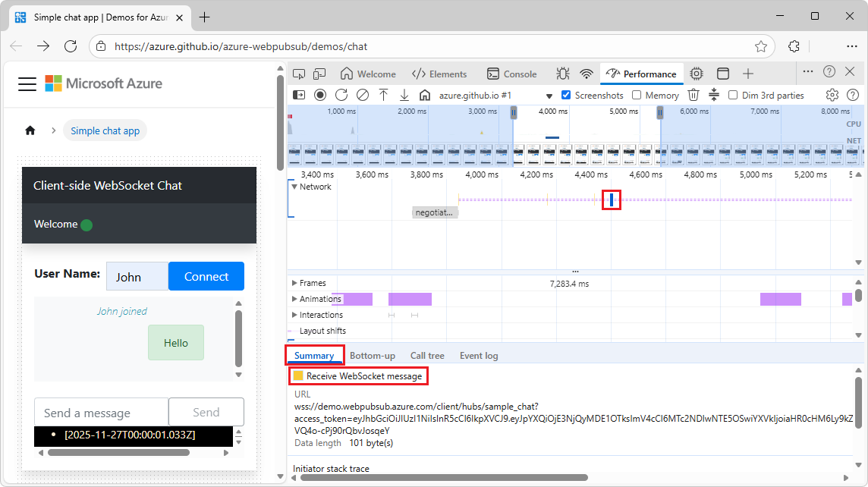Viewport: 868px width, 487px height.
Task: Record and reload the page
Action: pos(341,95)
